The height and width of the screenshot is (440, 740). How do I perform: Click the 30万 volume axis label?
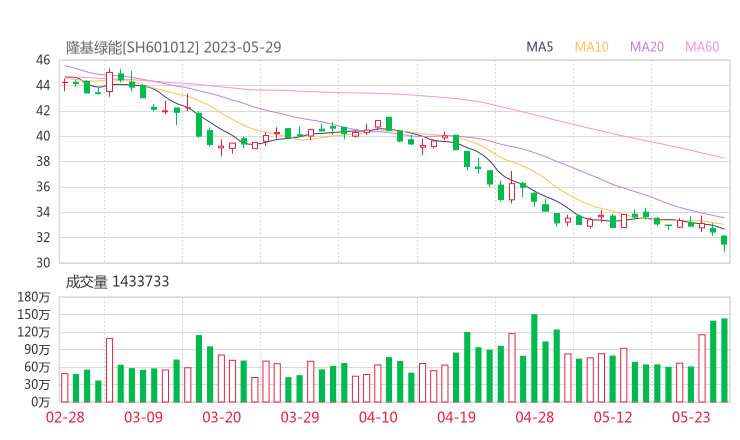point(37,384)
